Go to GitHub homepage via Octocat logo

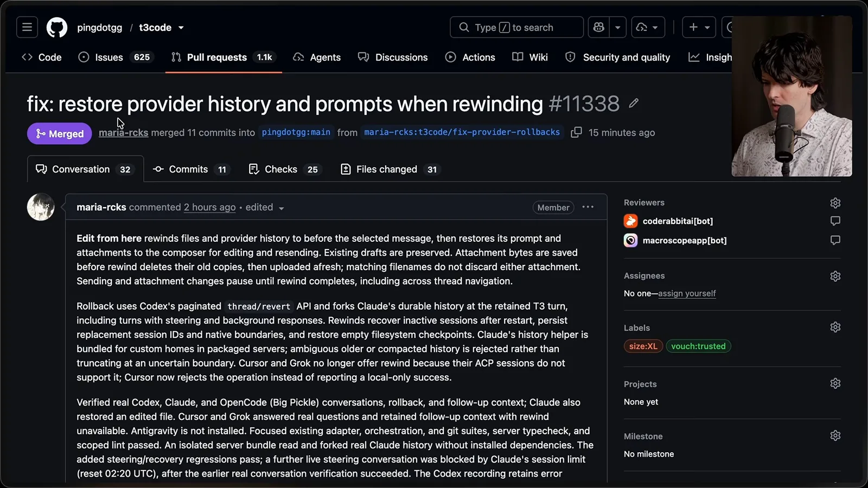57,27
